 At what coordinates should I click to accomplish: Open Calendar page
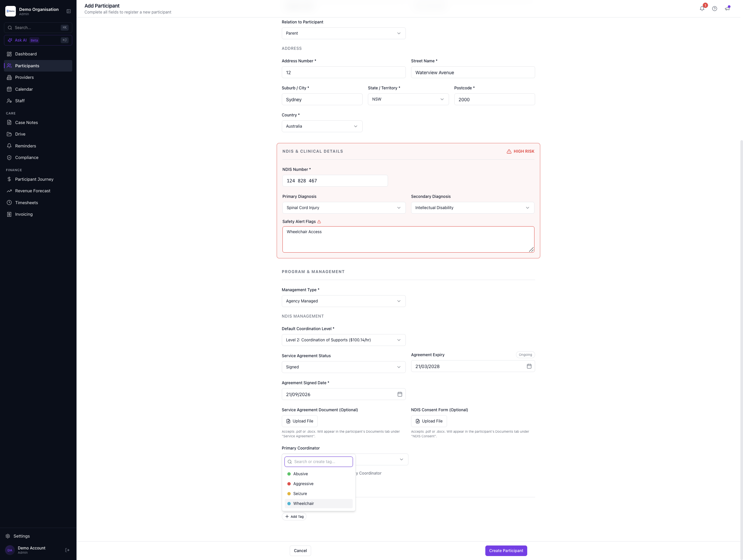coord(38,89)
